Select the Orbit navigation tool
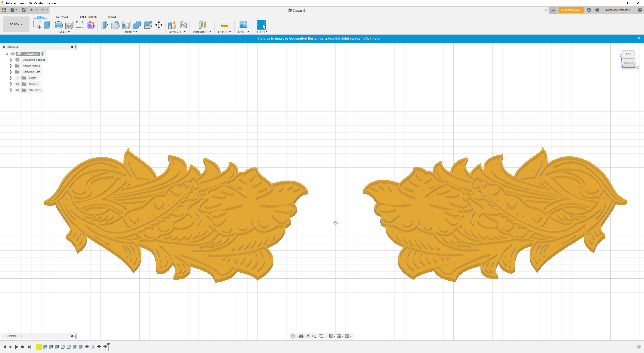The width and height of the screenshot is (644, 353). pos(293,336)
